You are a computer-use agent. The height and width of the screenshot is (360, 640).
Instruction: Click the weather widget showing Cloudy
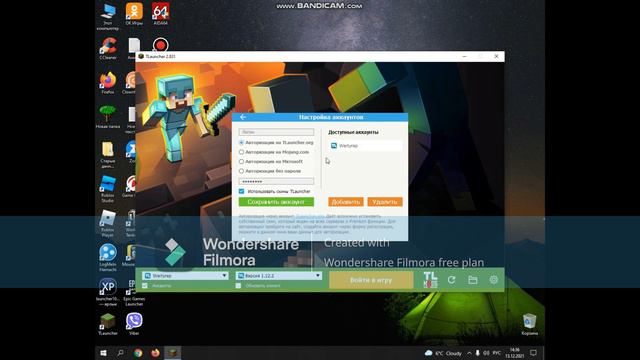tap(443, 353)
